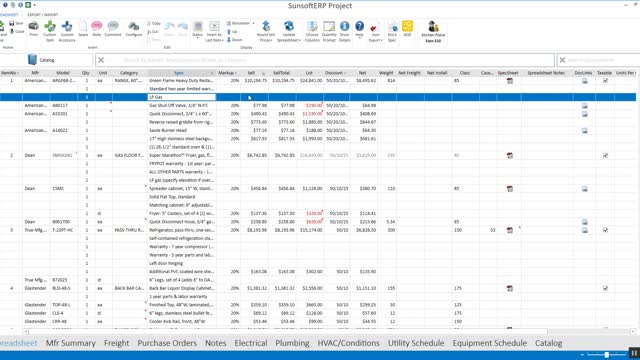Click the Print icon
This screenshot has height=360, width=640.
pos(33,29)
